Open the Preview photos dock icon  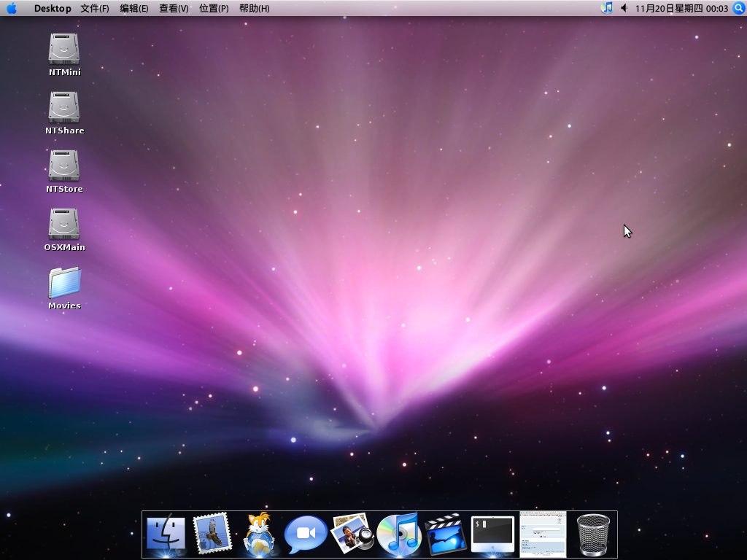click(352, 534)
